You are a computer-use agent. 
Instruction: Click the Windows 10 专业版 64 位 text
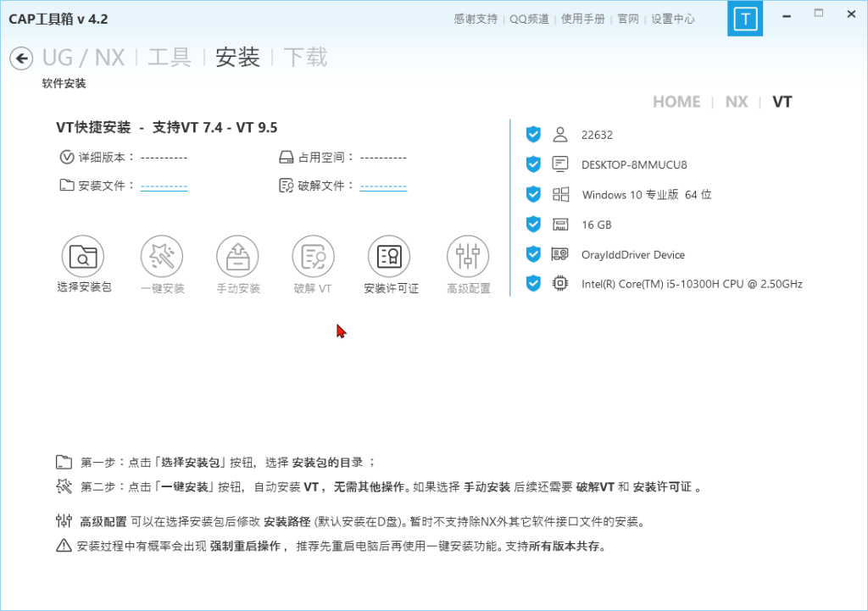tap(647, 195)
